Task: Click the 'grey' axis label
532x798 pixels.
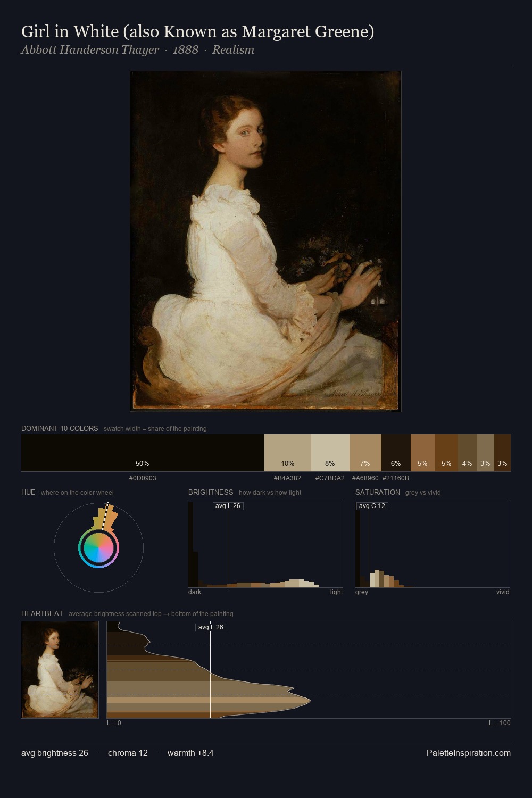Action: tap(362, 592)
